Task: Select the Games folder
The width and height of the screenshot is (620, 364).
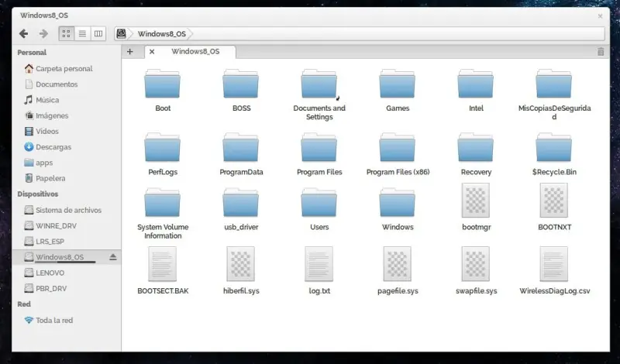Action: click(398, 91)
